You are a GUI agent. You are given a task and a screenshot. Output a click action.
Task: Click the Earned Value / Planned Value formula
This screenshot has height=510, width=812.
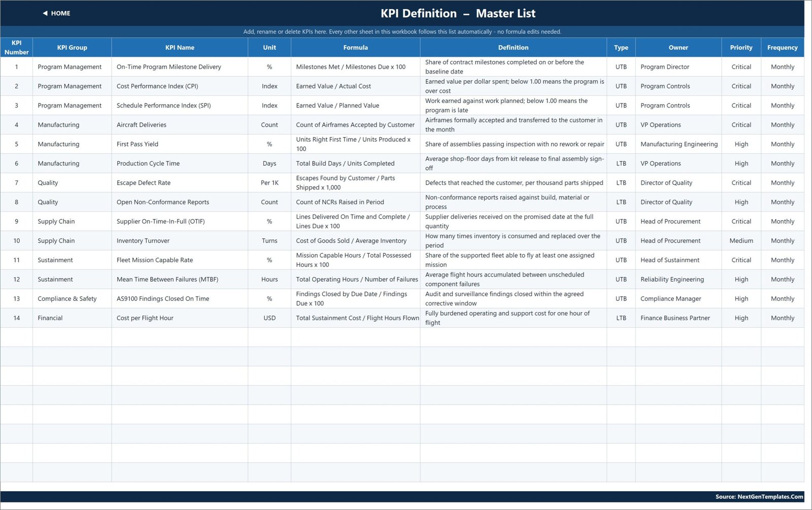355,106
